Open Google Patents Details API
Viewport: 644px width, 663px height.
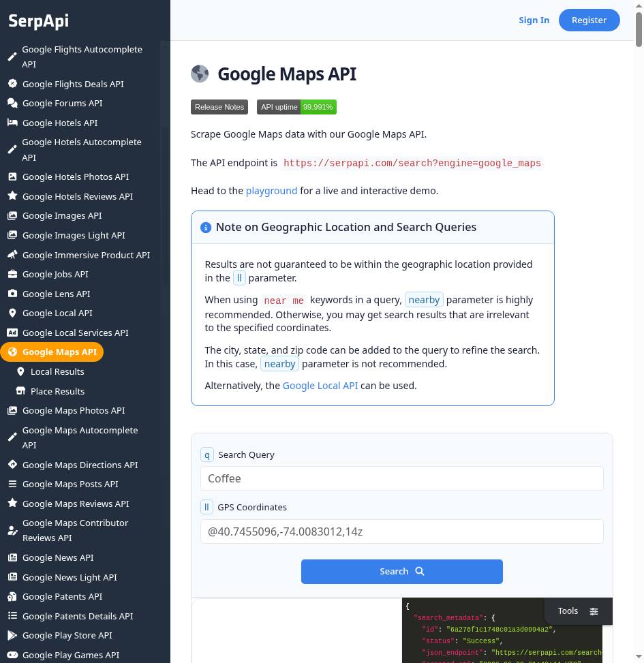point(78,616)
